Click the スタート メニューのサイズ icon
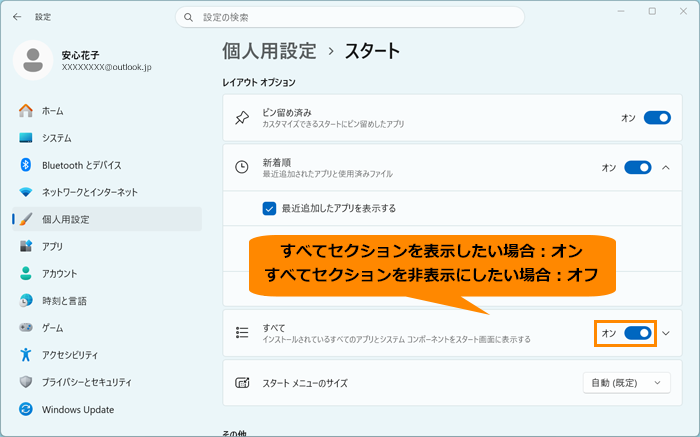700x437 pixels. pyautogui.click(x=242, y=383)
